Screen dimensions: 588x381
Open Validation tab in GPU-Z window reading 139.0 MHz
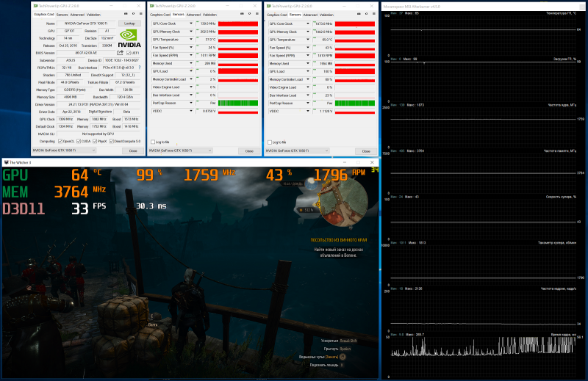pyautogui.click(x=210, y=15)
